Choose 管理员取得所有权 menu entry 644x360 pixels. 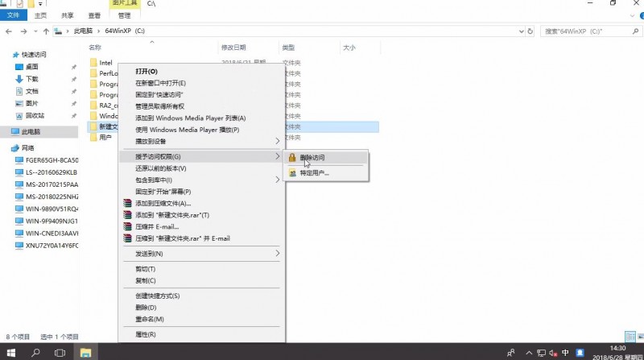tap(159, 106)
